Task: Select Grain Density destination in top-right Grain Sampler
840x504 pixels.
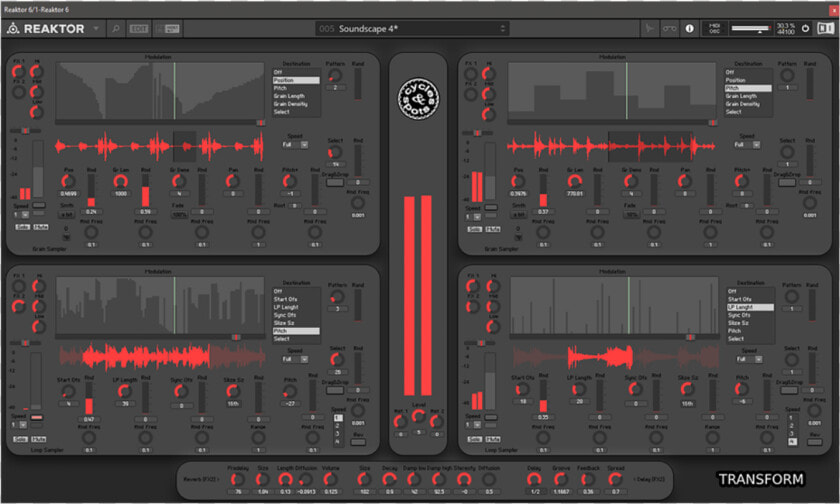Action: click(748, 104)
